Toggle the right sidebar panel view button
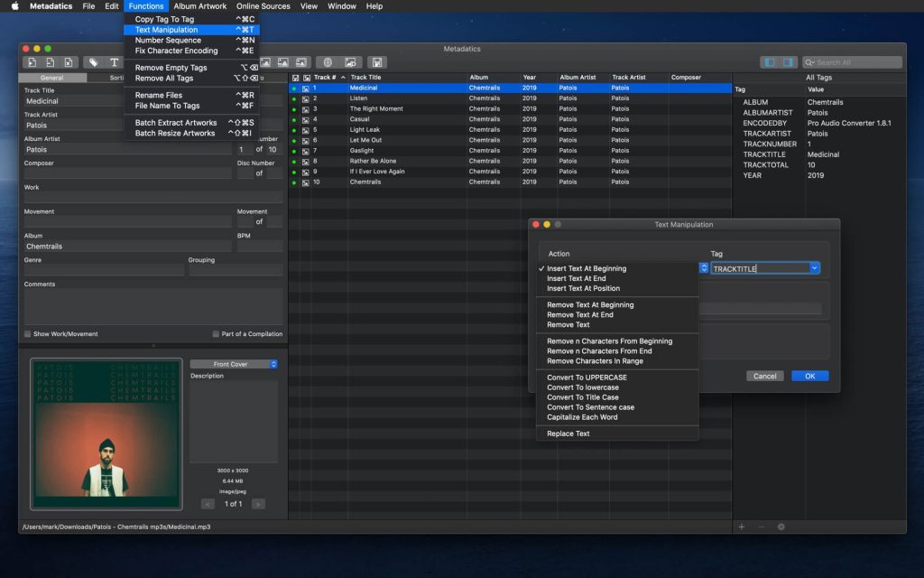This screenshot has height=578, width=924. 789,62
